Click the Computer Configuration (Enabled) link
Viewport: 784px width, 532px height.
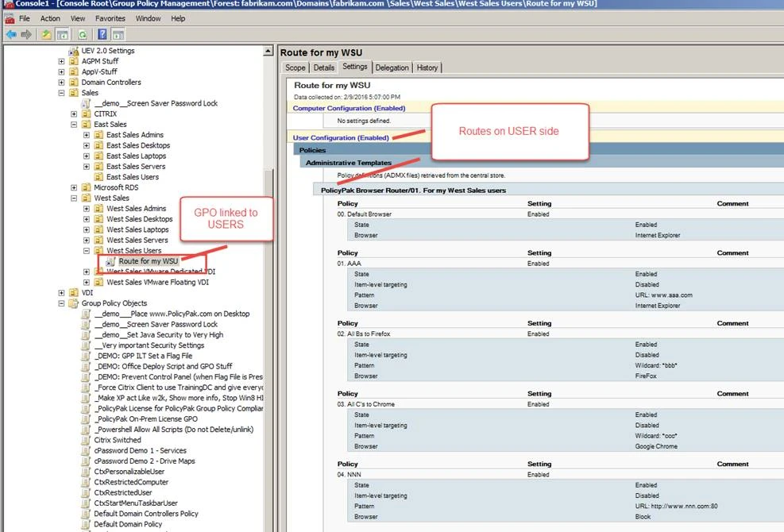(349, 108)
